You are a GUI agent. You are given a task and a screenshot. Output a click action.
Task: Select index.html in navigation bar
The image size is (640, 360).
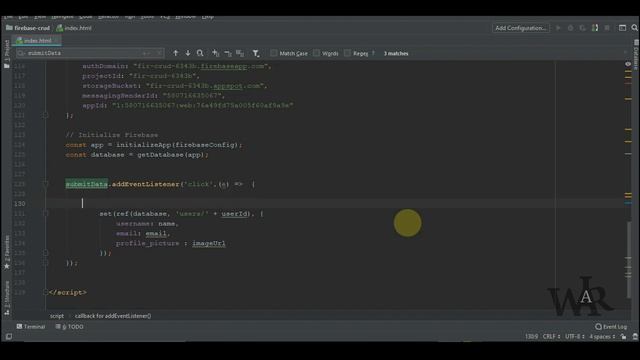tap(74, 28)
